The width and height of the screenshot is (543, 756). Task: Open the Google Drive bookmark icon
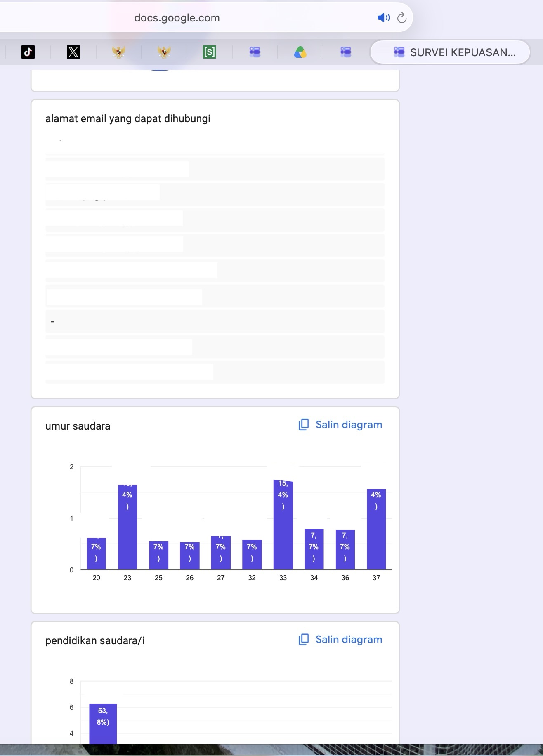click(x=300, y=52)
